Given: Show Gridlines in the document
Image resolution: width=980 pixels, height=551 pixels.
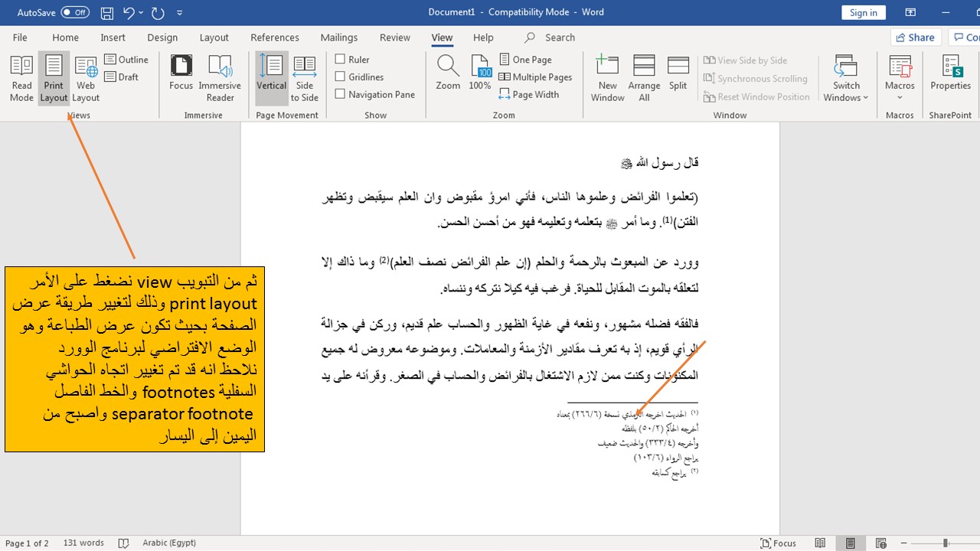Looking at the screenshot, I should 340,77.
